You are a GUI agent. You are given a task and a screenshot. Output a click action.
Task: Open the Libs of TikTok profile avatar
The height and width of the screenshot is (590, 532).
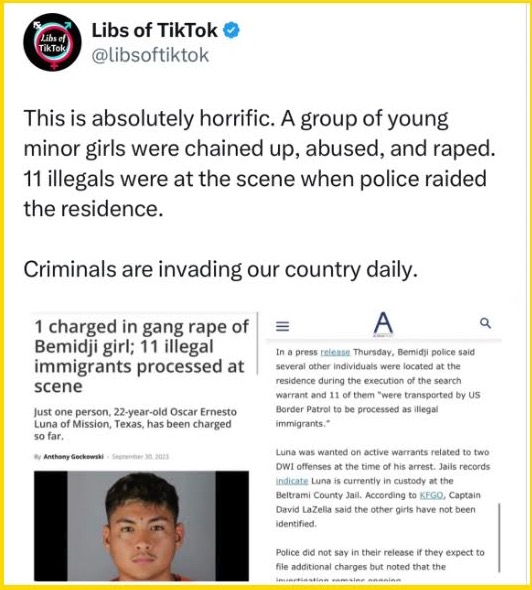click(x=52, y=42)
